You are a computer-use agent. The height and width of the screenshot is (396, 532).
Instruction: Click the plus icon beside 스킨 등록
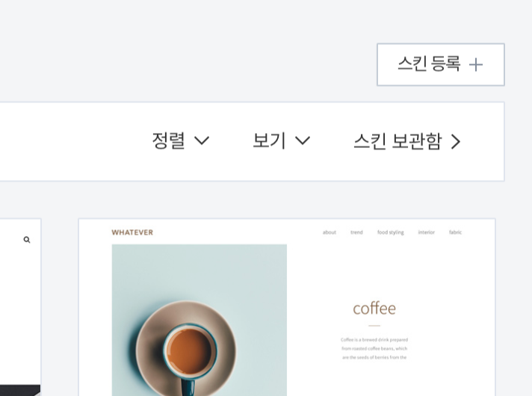click(476, 64)
